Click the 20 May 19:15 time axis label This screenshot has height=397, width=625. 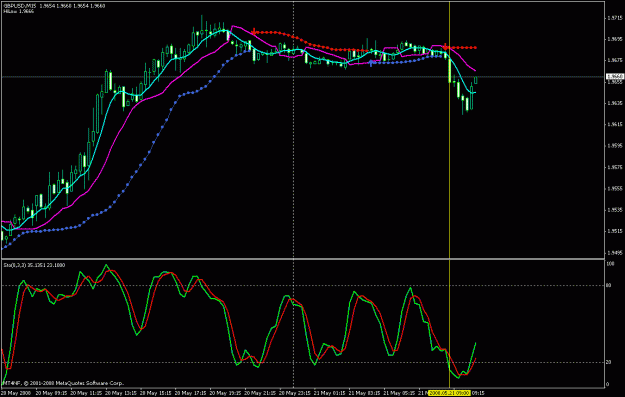(x=225, y=393)
